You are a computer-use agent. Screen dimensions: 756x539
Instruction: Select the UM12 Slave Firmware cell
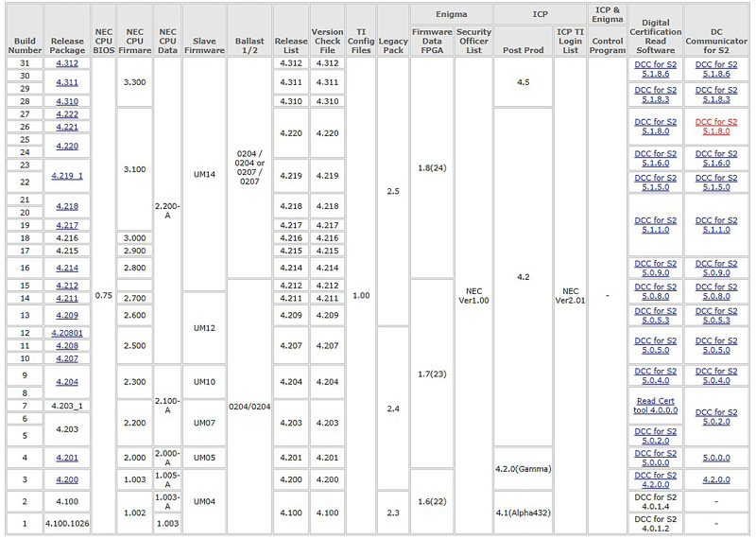pos(204,328)
